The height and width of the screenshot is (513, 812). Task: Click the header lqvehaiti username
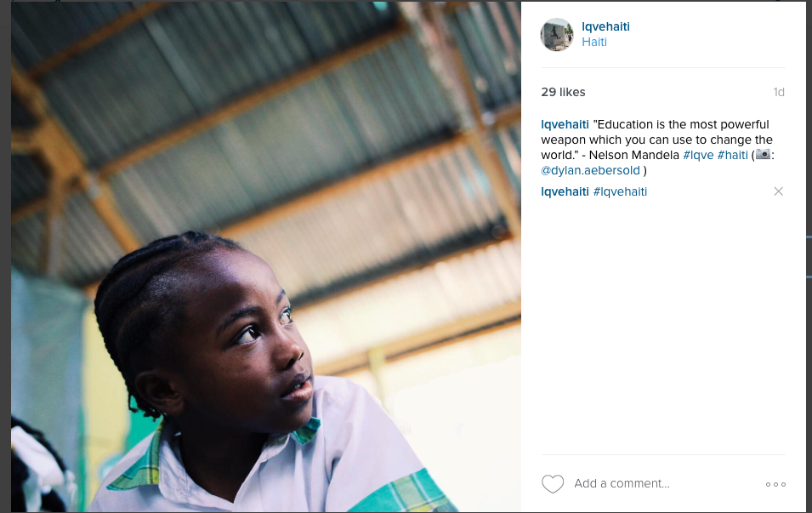[x=605, y=26]
